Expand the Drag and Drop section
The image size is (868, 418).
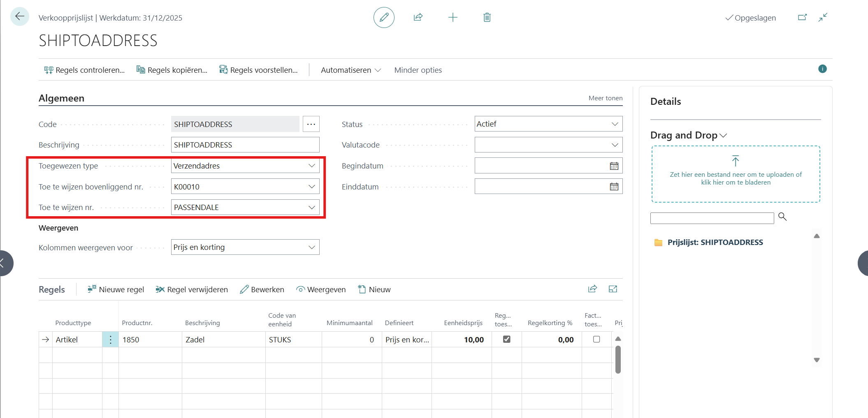point(688,135)
